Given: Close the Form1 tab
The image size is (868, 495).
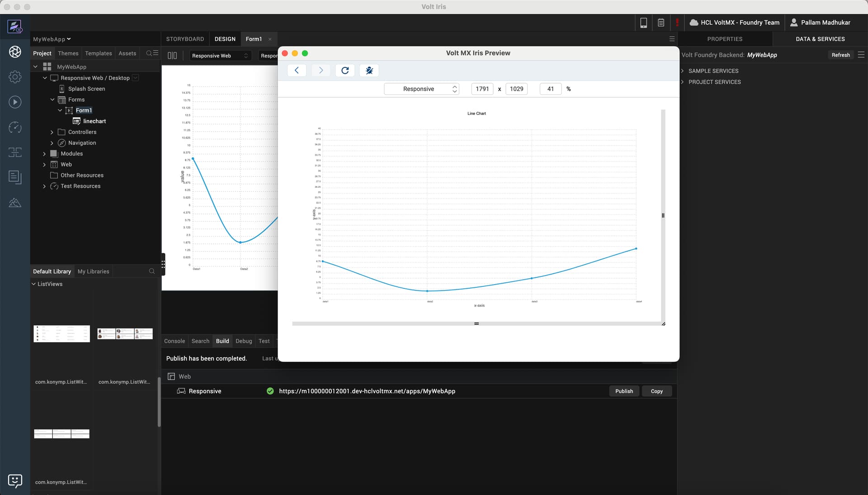Looking at the screenshot, I should pyautogui.click(x=270, y=39).
